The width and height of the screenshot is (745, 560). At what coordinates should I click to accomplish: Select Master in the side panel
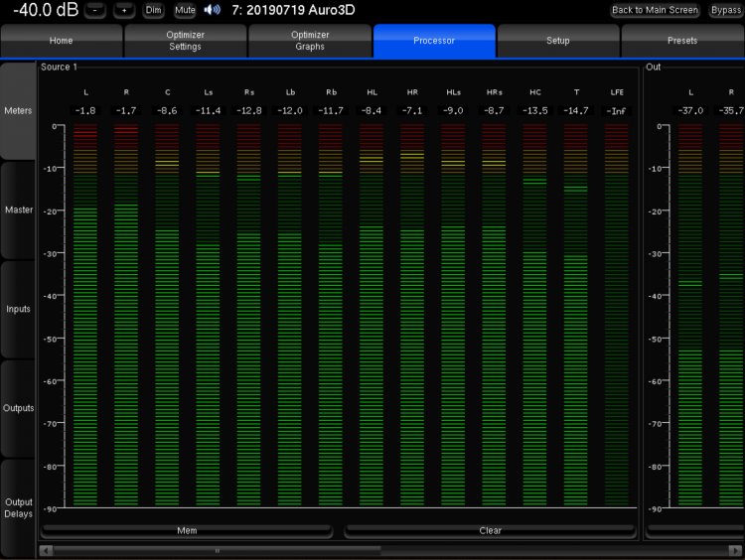pyautogui.click(x=18, y=210)
